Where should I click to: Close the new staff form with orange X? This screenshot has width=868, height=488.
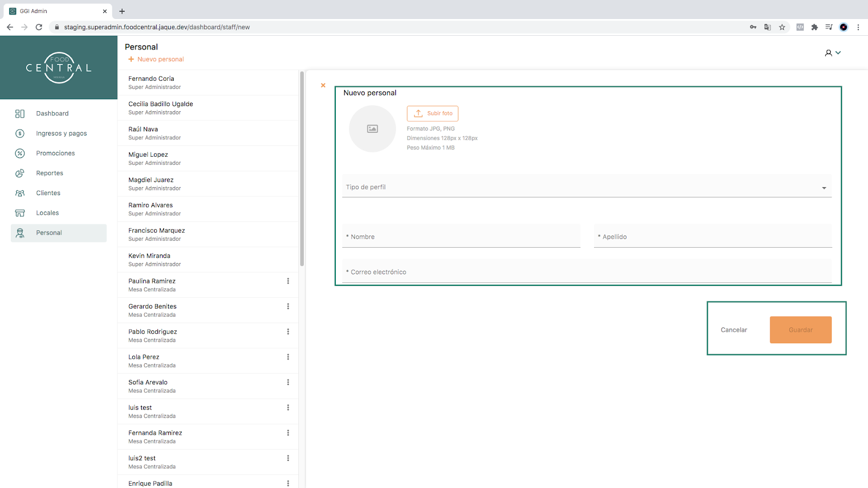(323, 85)
